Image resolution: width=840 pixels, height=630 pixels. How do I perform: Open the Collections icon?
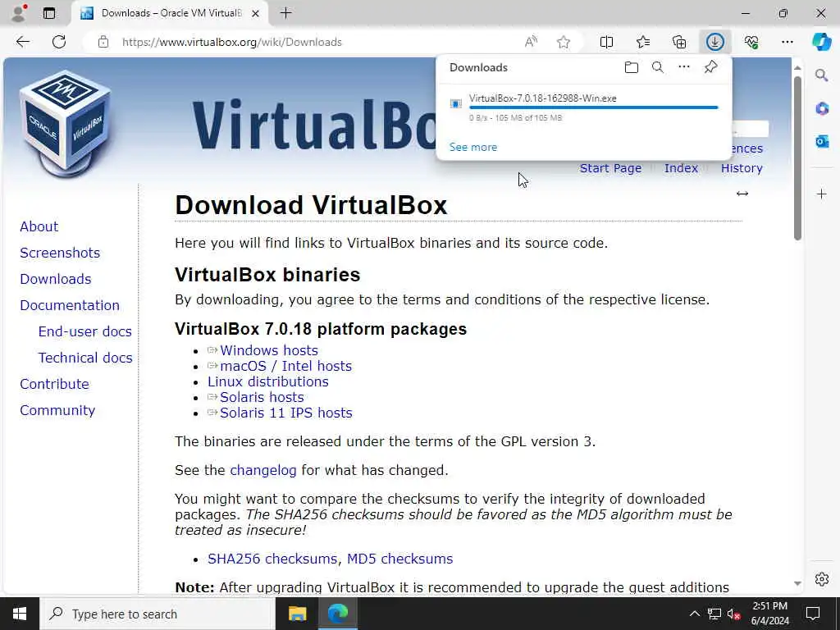point(679,42)
